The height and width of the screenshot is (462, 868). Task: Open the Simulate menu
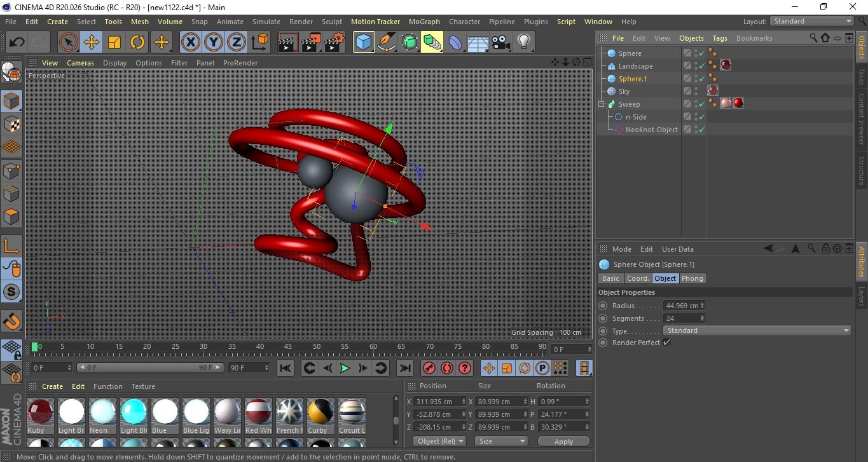coord(266,22)
